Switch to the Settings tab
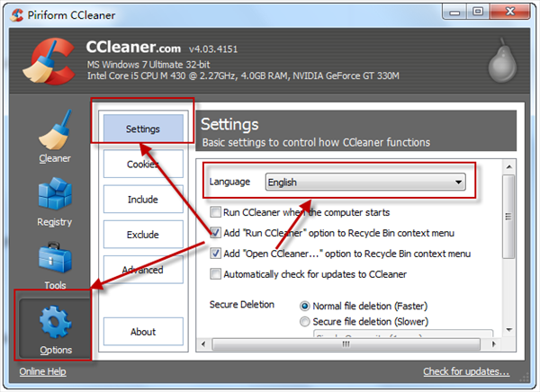The height and width of the screenshot is (392, 540). click(x=143, y=129)
